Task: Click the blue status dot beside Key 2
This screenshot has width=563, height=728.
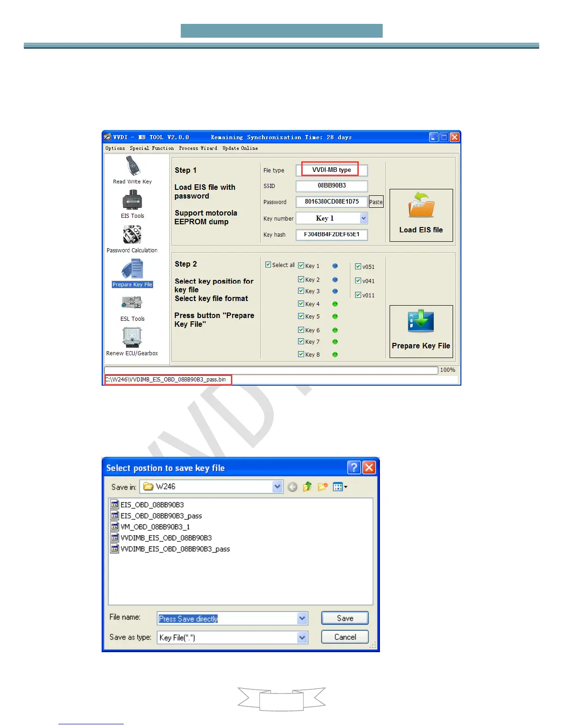Action: pos(335,279)
